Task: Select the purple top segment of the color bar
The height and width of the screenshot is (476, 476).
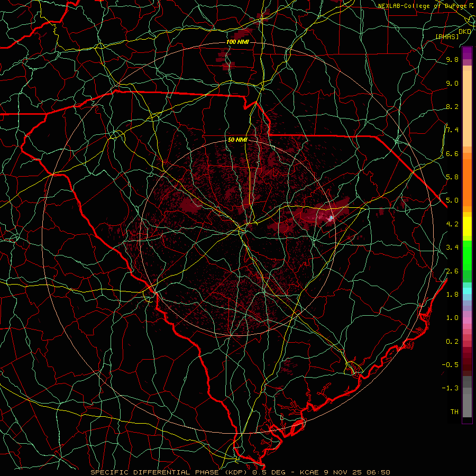Action: [x=467, y=53]
